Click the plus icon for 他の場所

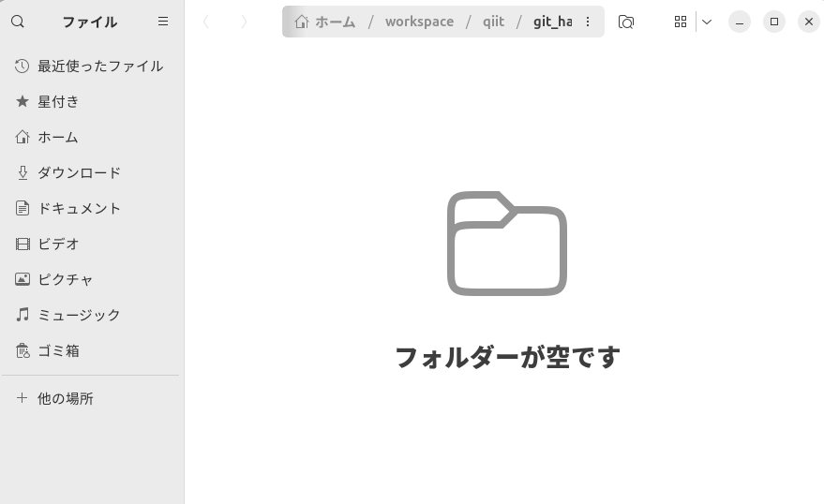[x=22, y=398]
